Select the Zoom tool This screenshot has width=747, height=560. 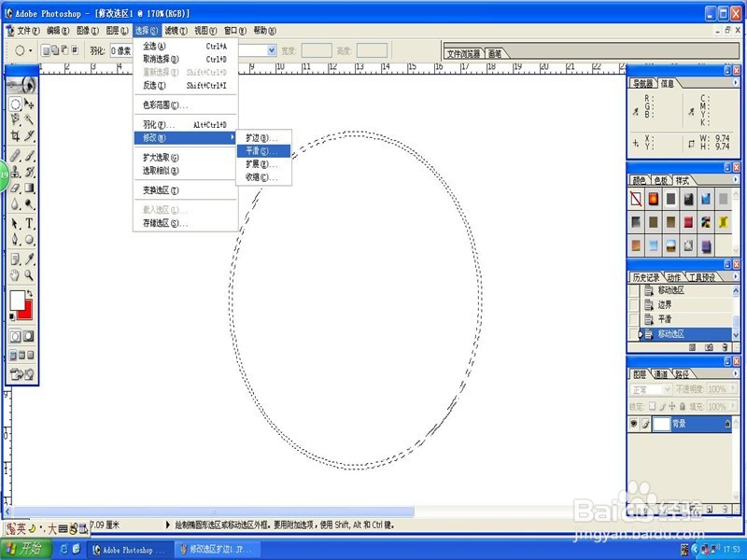pyautogui.click(x=29, y=274)
